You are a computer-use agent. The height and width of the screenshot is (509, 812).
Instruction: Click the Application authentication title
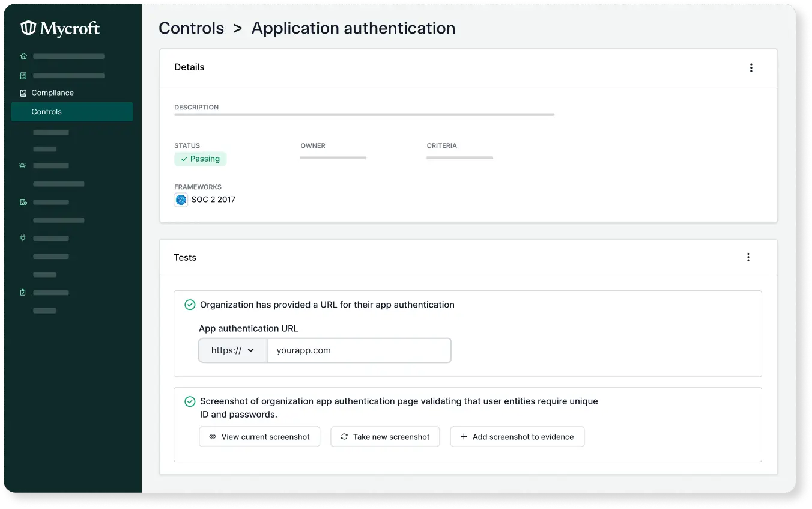(353, 28)
